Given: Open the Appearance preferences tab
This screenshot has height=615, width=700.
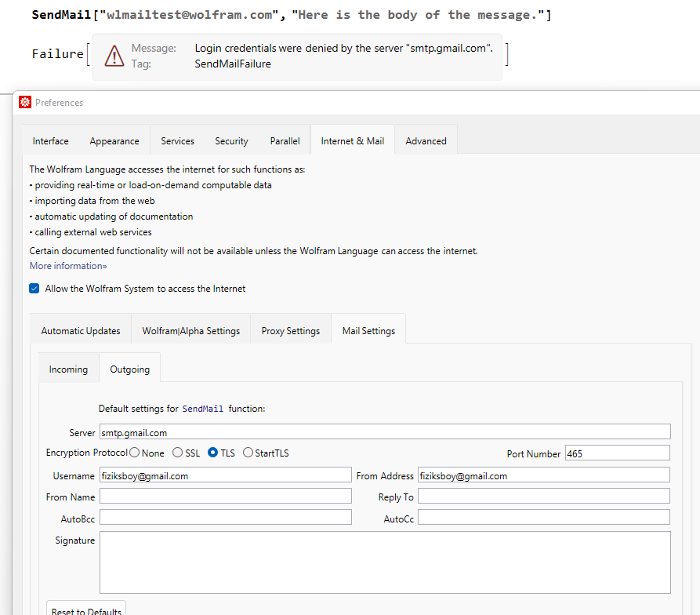Looking at the screenshot, I should click(114, 141).
